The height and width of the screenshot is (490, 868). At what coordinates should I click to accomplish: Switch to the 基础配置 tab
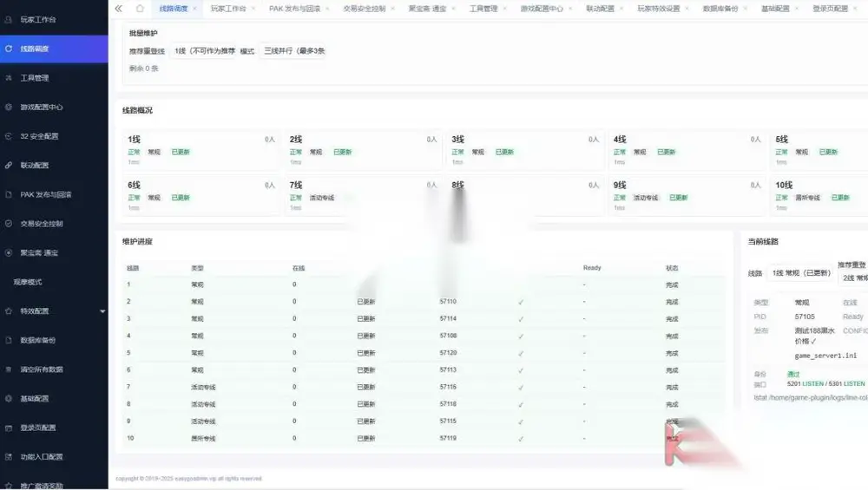[x=775, y=9]
